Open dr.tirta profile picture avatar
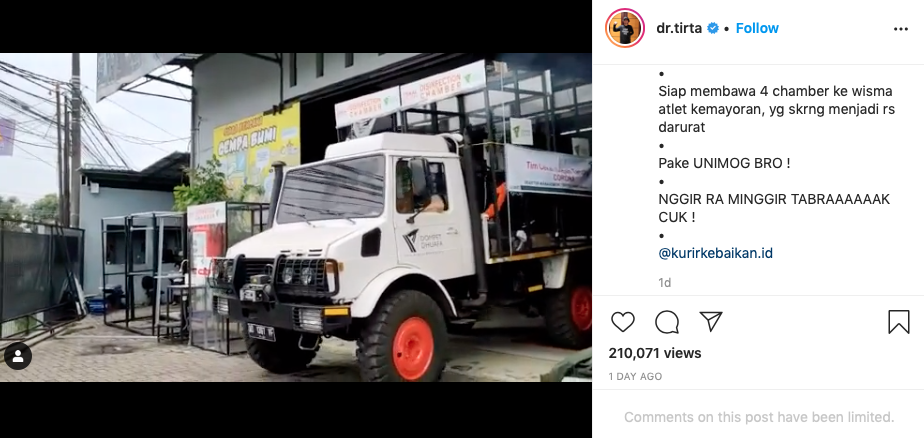 click(625, 28)
